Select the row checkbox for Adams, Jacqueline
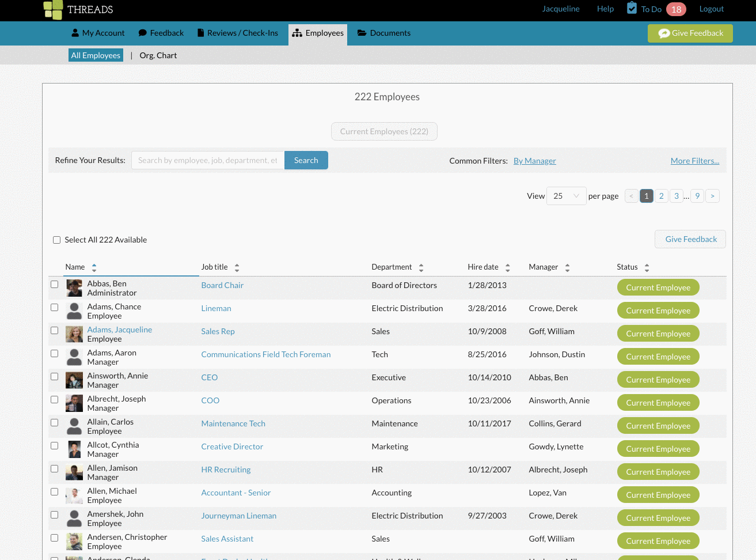Image resolution: width=756 pixels, height=560 pixels. 54,330
